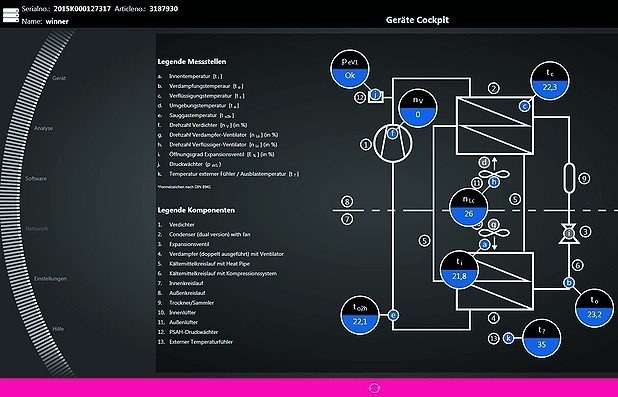
Task: Click the outer fan symbol above the dashed line
Action: click(494, 174)
